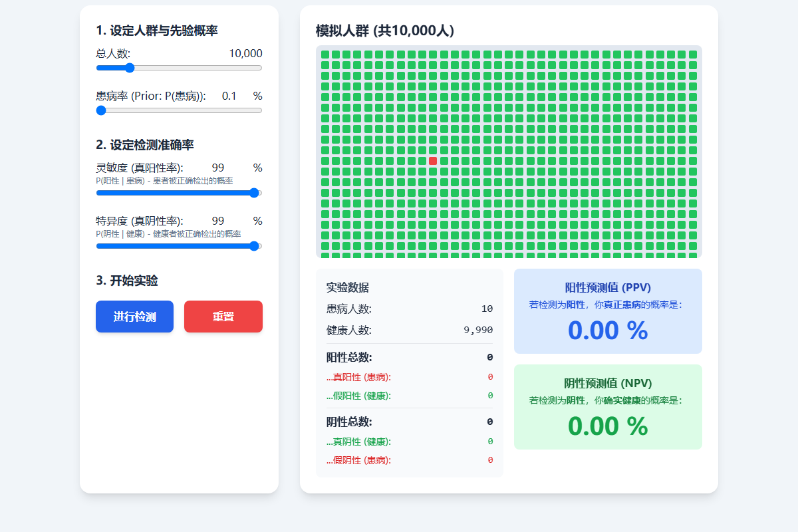Click the 模拟人群 (共10,000人) title
Screen dimensions: 798x532
click(385, 31)
